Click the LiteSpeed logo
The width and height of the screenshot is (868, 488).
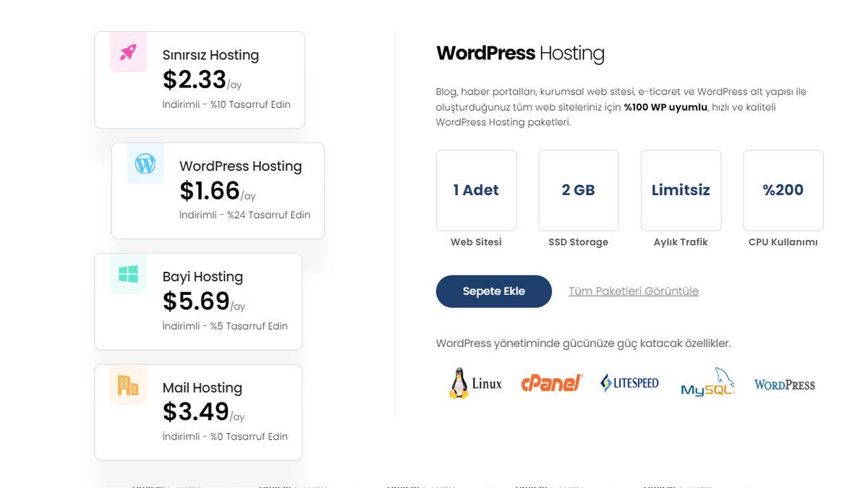pos(629,383)
